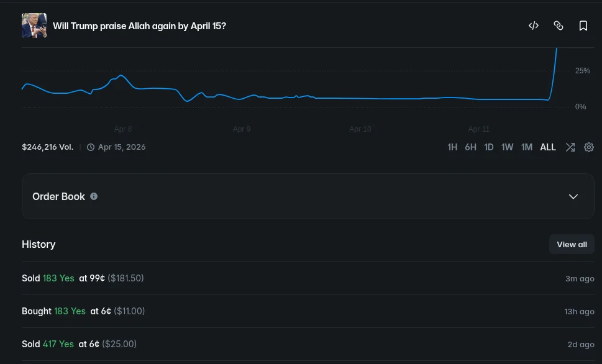Bookmark this market
This screenshot has height=364, width=602.
(x=583, y=25)
